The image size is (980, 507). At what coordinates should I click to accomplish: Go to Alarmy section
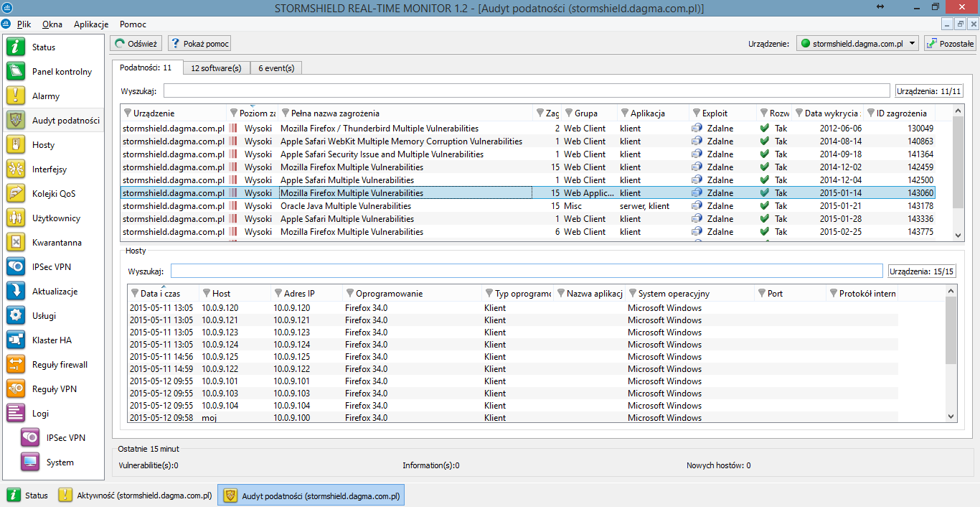click(x=54, y=96)
